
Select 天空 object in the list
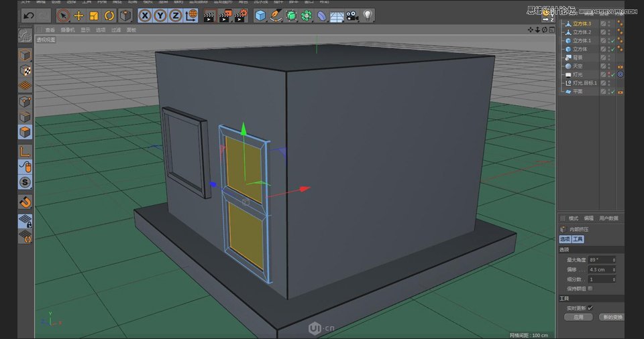click(578, 66)
